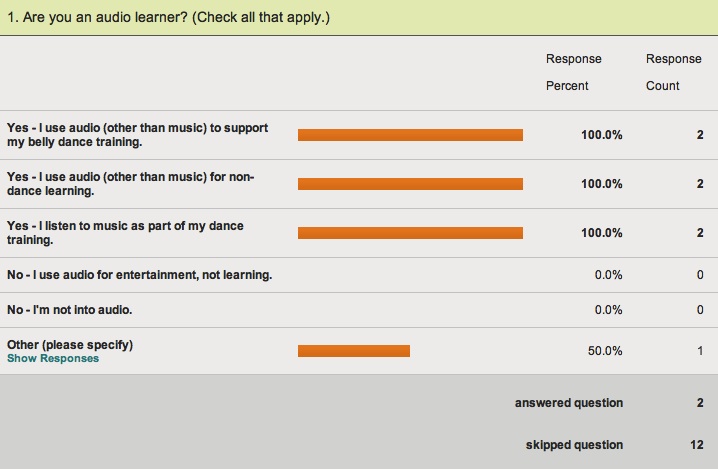Select the "I'm not into audio" answer row

coord(359,310)
